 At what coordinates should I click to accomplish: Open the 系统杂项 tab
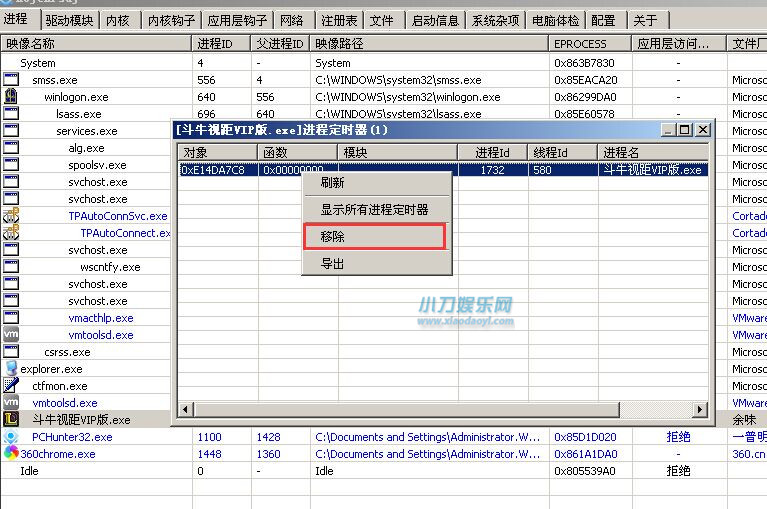(x=495, y=21)
